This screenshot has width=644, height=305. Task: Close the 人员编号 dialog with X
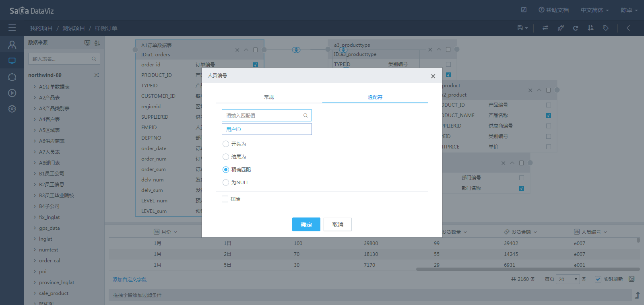[x=433, y=76]
